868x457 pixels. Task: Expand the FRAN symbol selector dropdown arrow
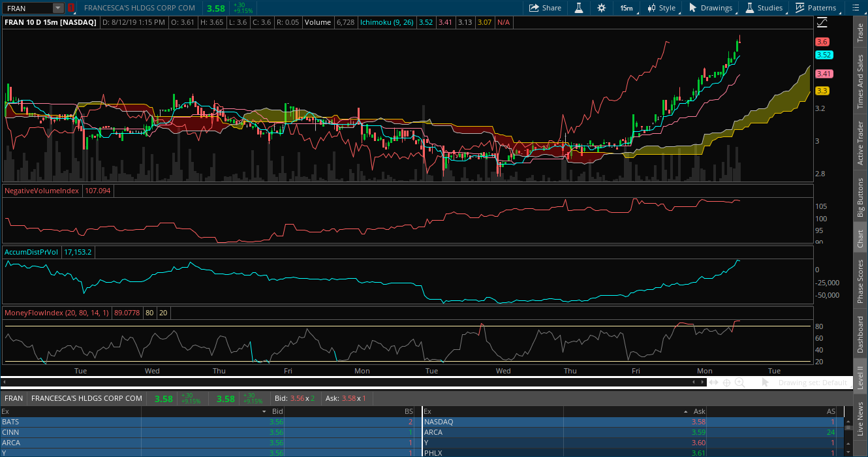coord(57,8)
